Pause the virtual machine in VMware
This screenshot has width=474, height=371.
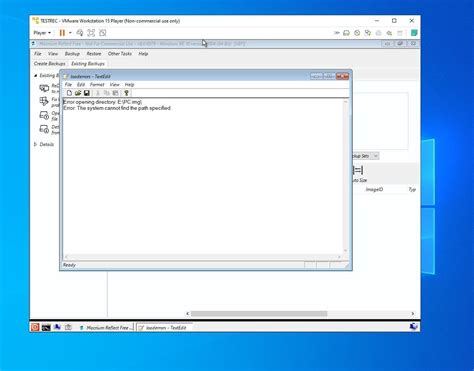62,33
